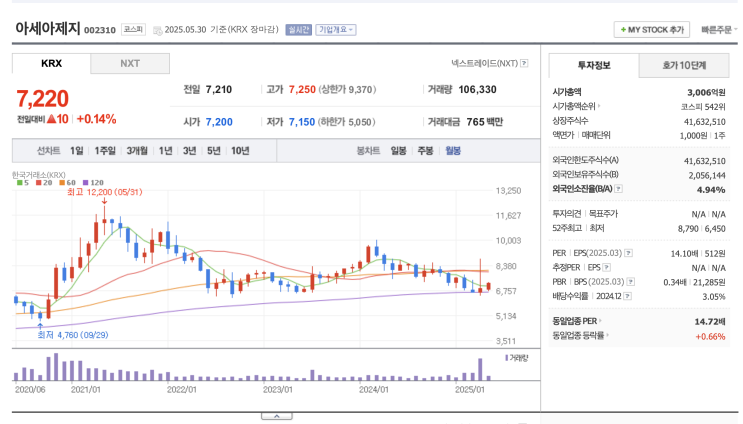Select the 호가10단계 tab
Screen dimensions: 743x424
click(684, 65)
